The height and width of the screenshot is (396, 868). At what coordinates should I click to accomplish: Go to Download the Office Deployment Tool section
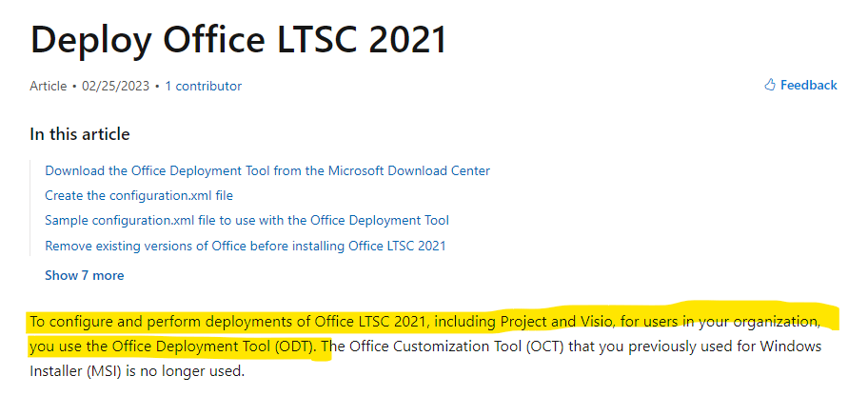point(267,170)
